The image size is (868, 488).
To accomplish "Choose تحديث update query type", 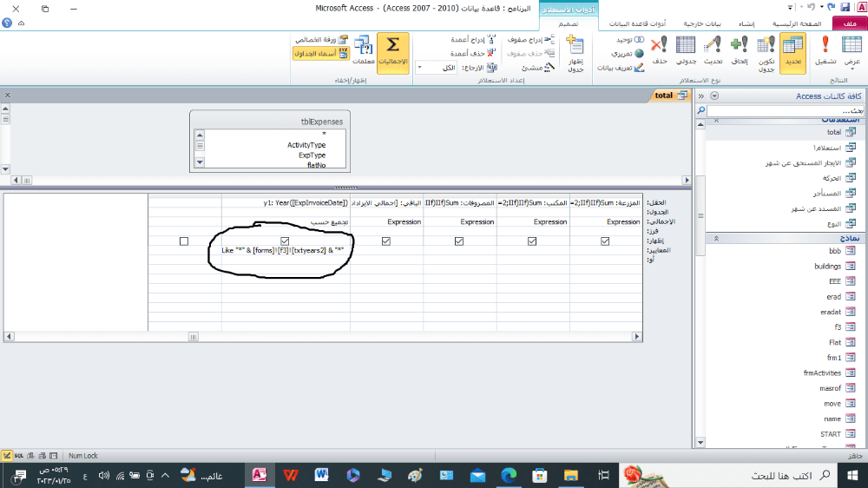I will tap(713, 51).
